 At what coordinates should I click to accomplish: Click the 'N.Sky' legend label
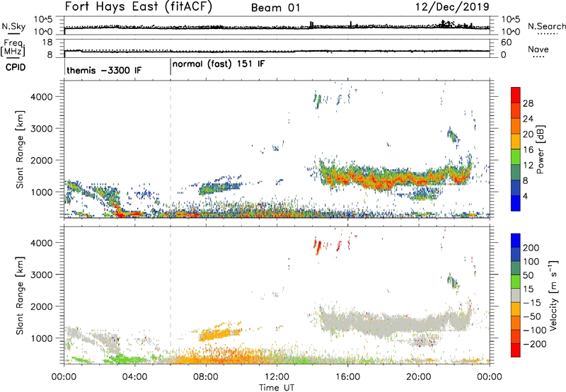click(x=13, y=26)
